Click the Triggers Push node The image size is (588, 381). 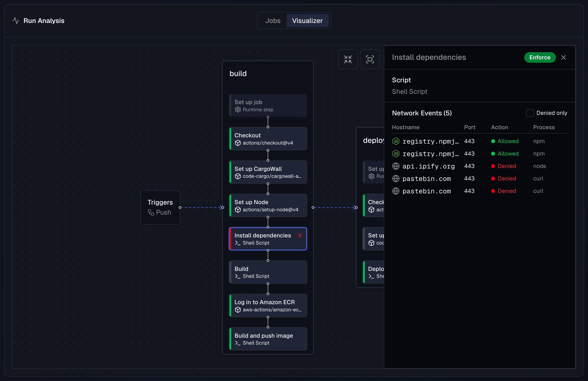(x=160, y=207)
